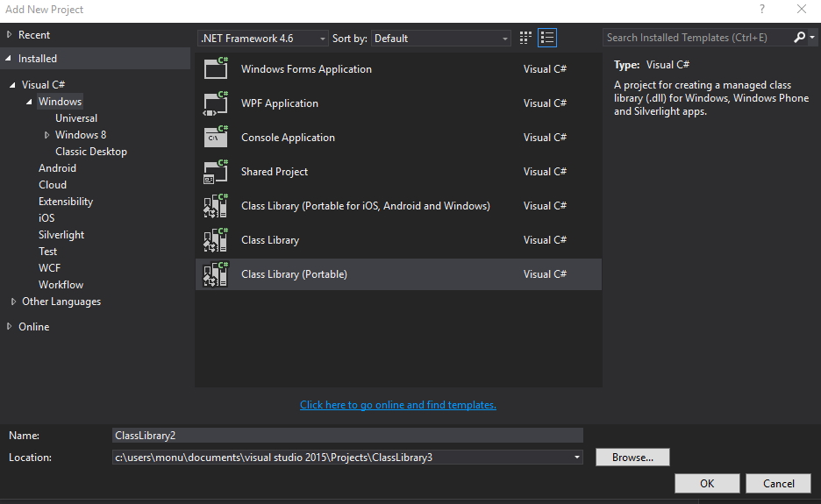821x504 pixels.
Task: Click Windows Forms Application text
Action: coord(306,69)
